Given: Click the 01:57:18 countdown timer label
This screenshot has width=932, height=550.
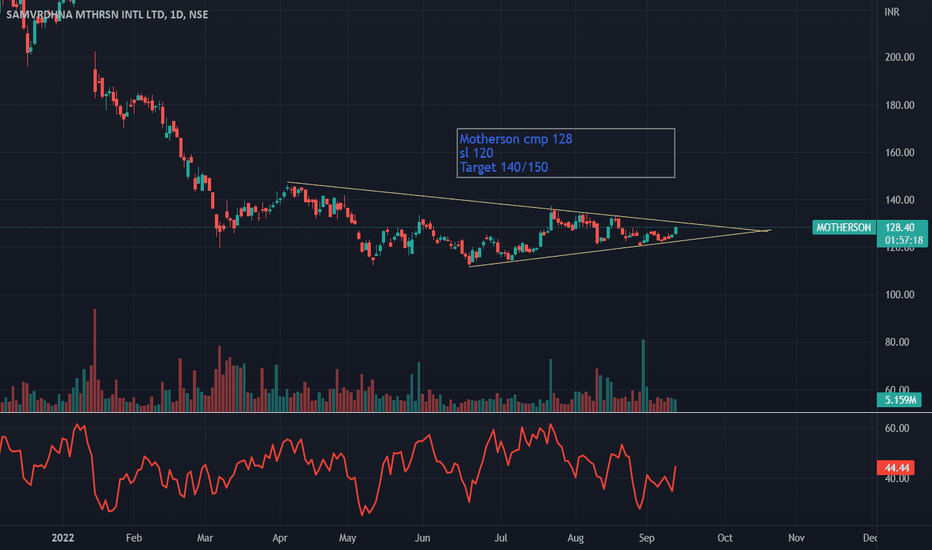Looking at the screenshot, I should pos(903,240).
